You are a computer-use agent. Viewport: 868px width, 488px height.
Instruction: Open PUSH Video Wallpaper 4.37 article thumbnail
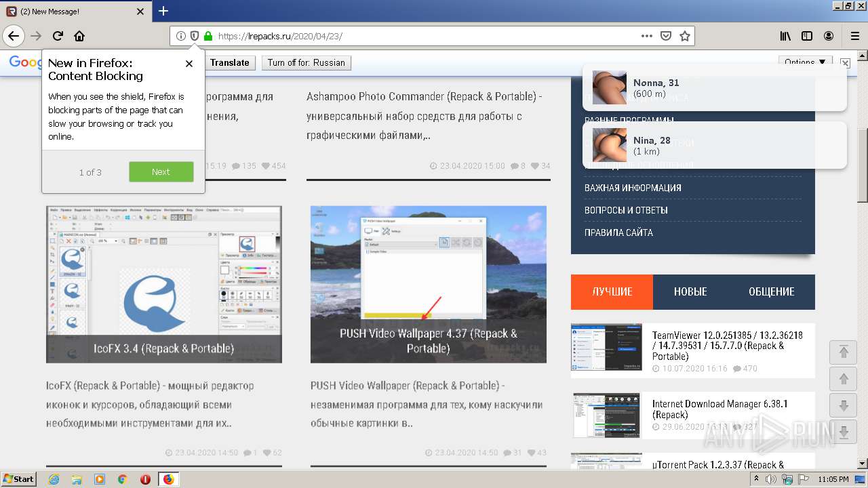click(429, 284)
